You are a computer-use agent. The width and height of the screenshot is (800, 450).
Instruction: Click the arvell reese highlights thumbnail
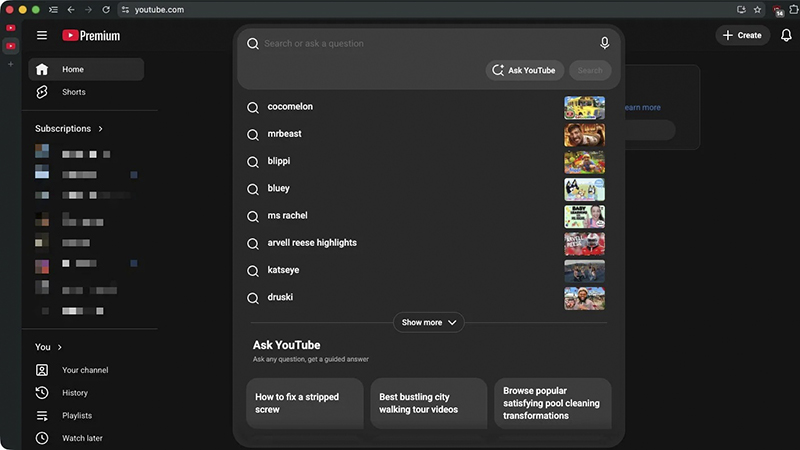coord(584,244)
